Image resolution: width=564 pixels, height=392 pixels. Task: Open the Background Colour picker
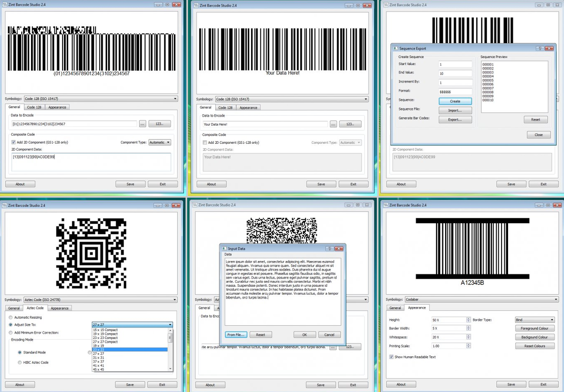coord(535,337)
